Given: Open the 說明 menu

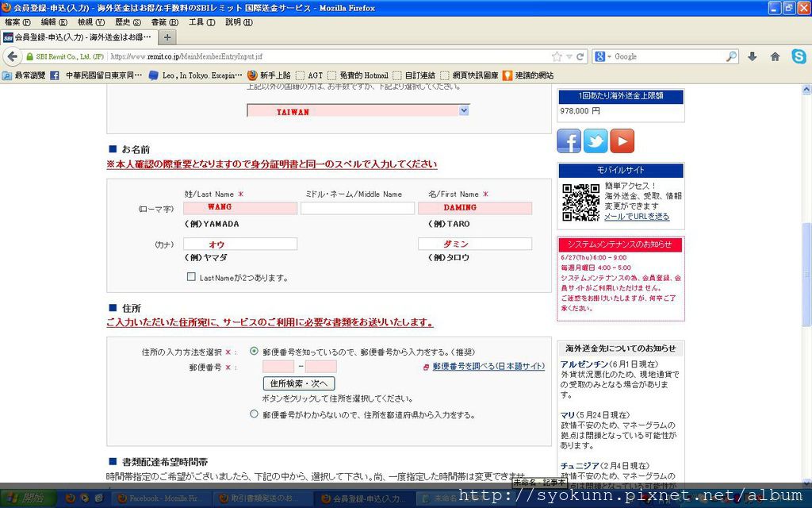Looking at the screenshot, I should (239, 22).
